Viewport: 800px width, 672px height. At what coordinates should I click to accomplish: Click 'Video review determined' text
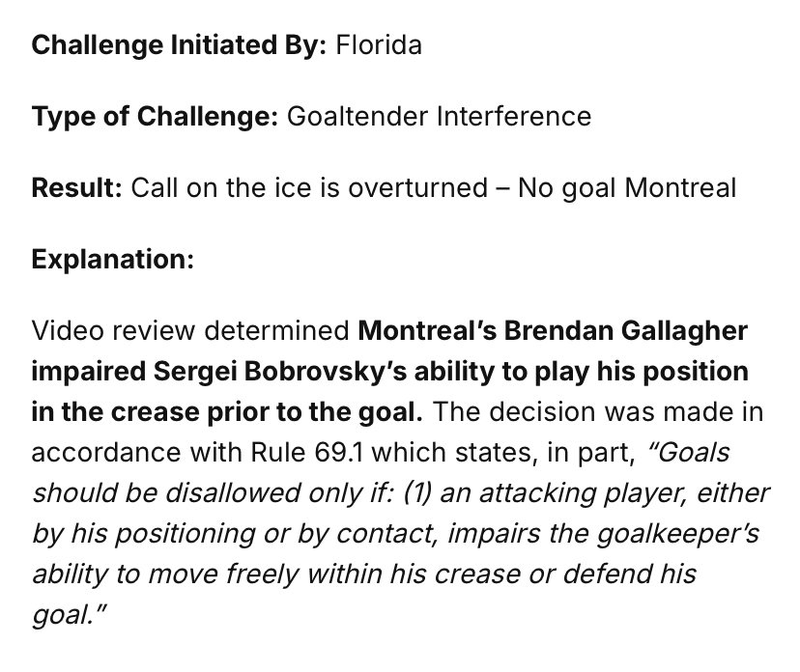pyautogui.click(x=190, y=330)
